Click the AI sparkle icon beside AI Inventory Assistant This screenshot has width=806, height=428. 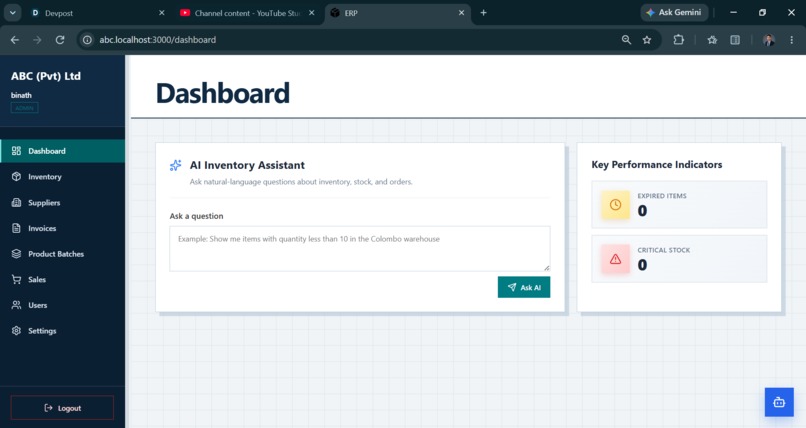(x=176, y=165)
